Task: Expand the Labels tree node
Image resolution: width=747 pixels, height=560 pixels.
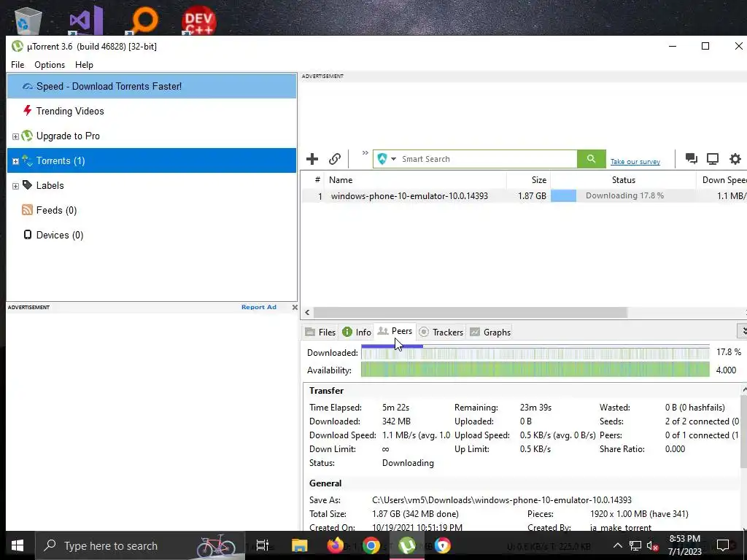Action: click(x=15, y=186)
